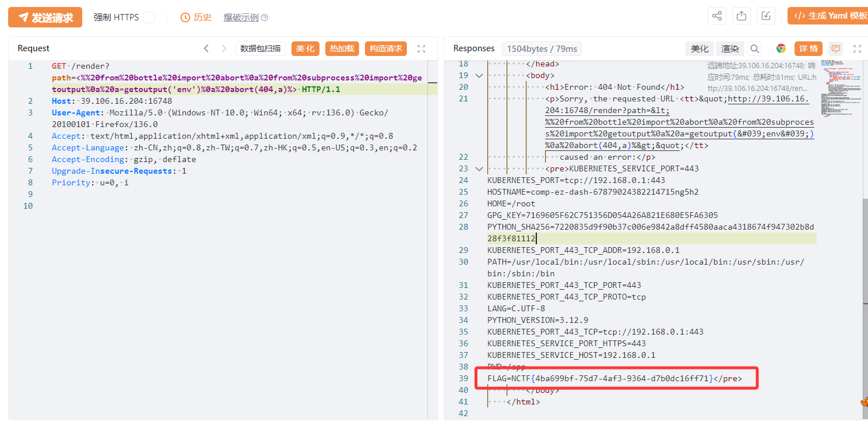Toggle the 强制 HTTPS checkbox
Screen dimensions: 868x429
149,17
